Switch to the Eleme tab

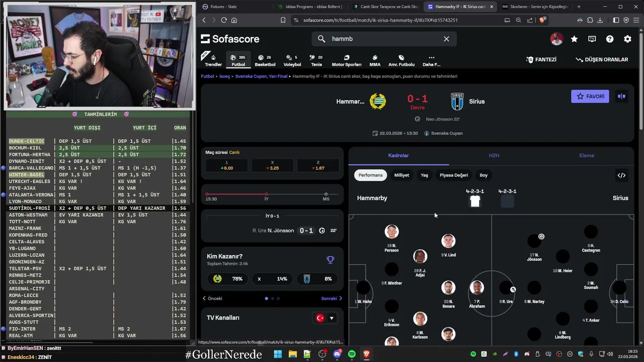point(587,155)
